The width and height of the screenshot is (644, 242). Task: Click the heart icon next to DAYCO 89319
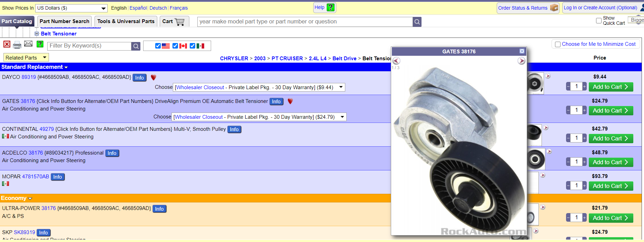153,77
